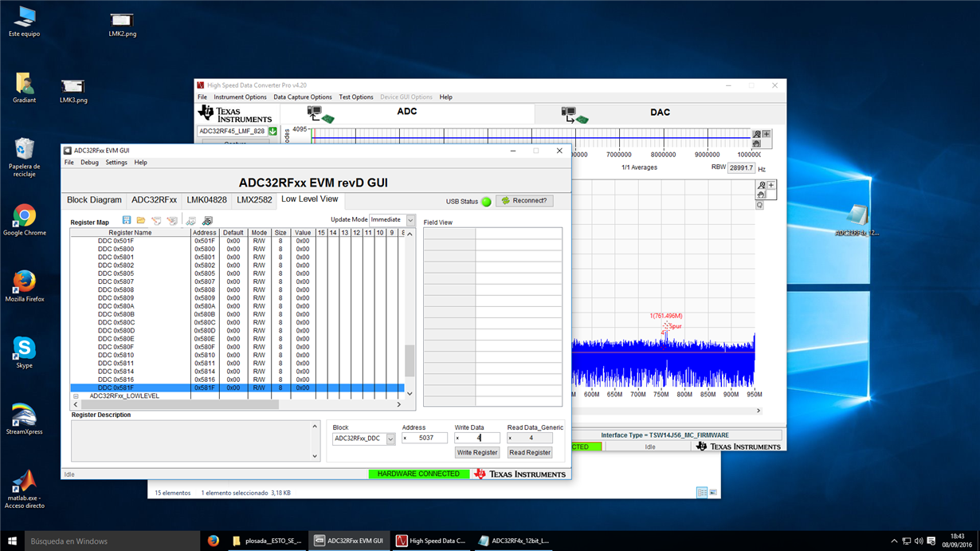Click the USB Status green indicator
Viewport: 980px width, 551px height.
(x=486, y=202)
